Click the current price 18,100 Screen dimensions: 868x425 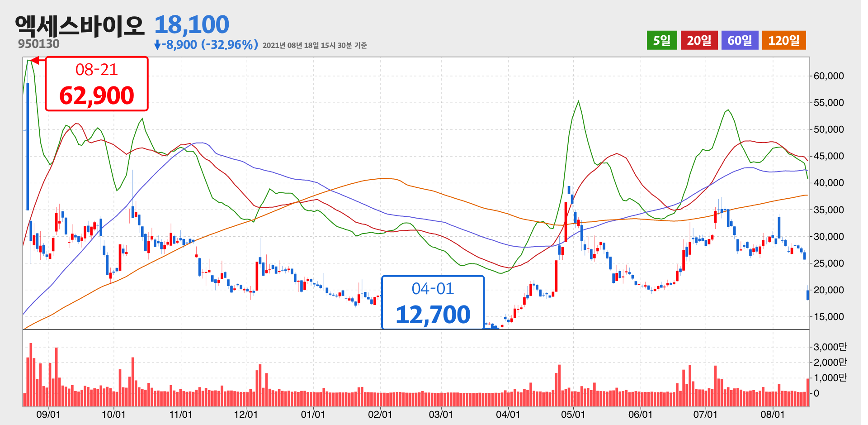pos(192,24)
